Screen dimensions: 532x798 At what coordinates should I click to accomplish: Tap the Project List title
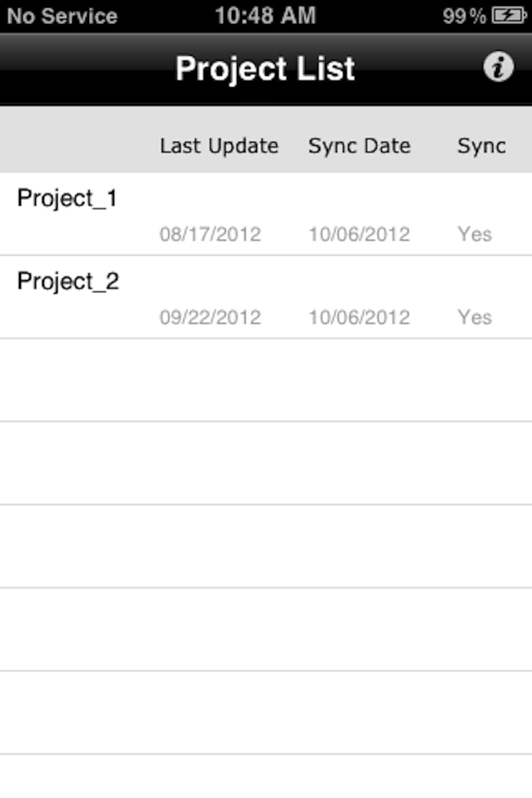(265, 69)
